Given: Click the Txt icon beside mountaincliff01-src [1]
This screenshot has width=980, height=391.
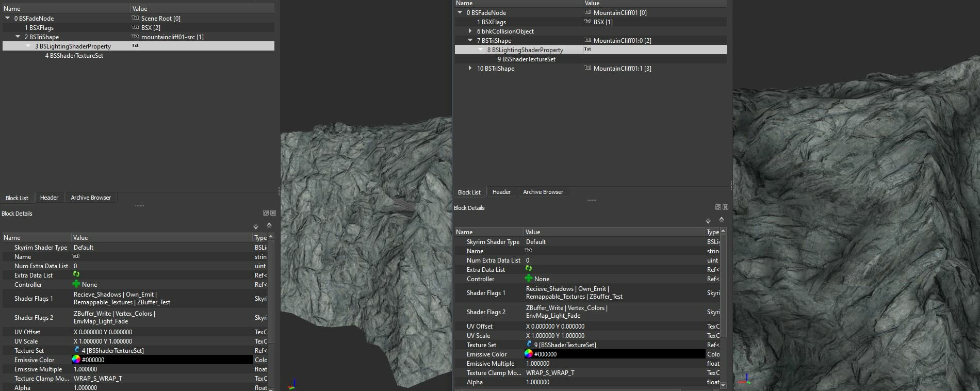Looking at the screenshot, I should click(135, 37).
